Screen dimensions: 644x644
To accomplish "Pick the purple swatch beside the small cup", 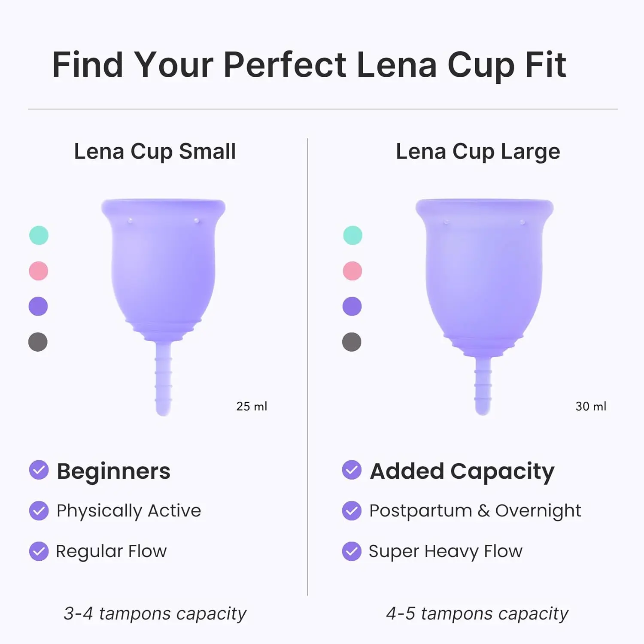I will [38, 307].
